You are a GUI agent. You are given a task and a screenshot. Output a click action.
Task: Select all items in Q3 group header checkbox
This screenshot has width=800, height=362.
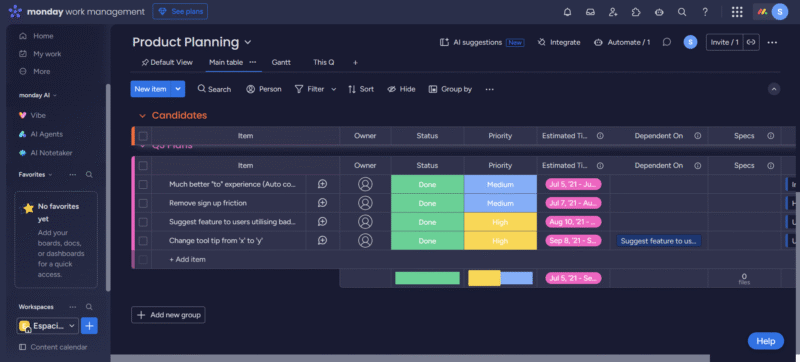[x=143, y=166]
